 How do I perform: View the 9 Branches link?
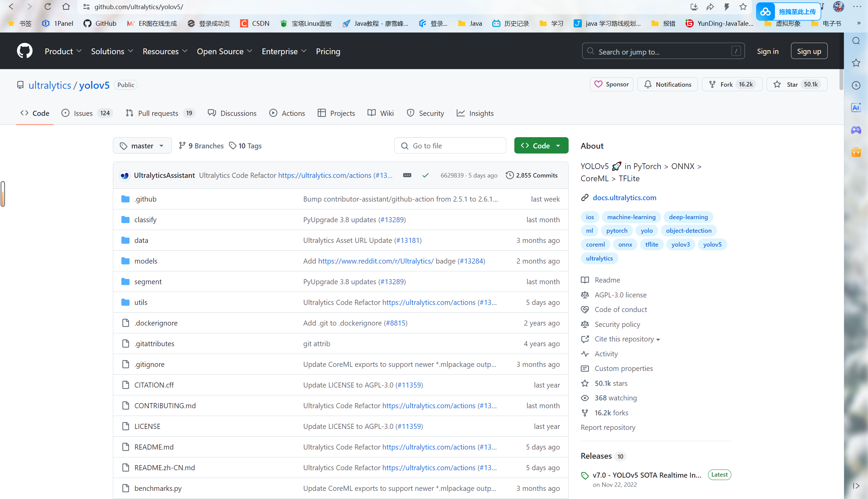pos(201,146)
